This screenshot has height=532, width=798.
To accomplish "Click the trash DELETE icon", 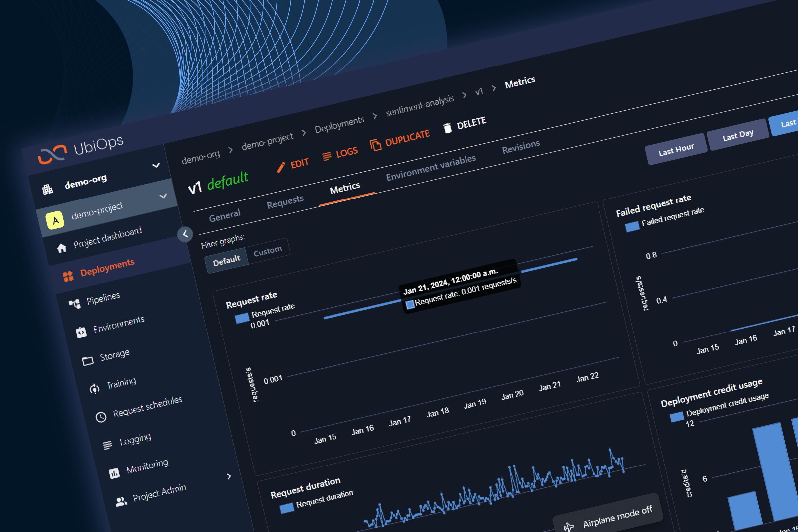I will (448, 128).
